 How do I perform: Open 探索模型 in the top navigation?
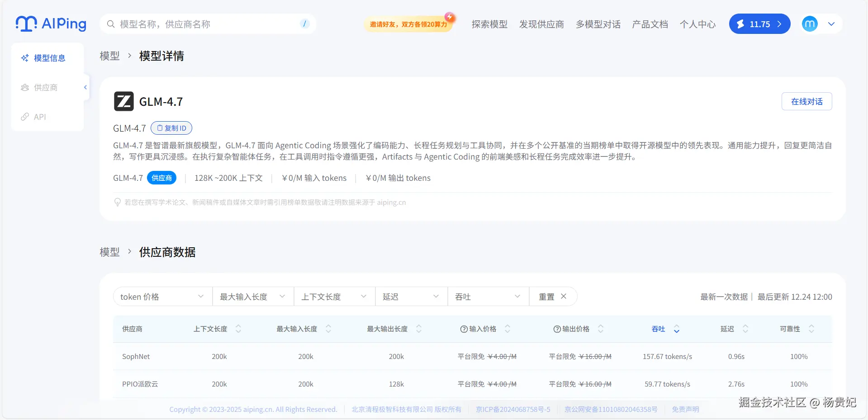tap(489, 24)
